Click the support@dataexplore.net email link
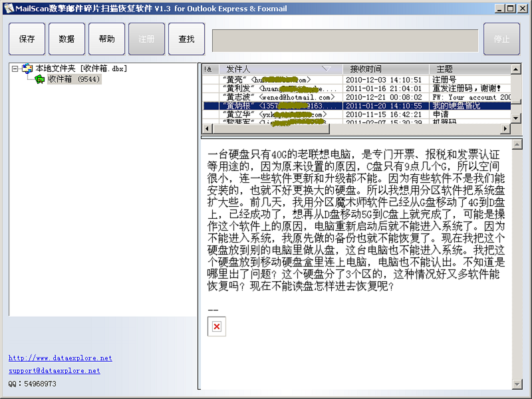This screenshot has height=399, width=532. [x=55, y=370]
